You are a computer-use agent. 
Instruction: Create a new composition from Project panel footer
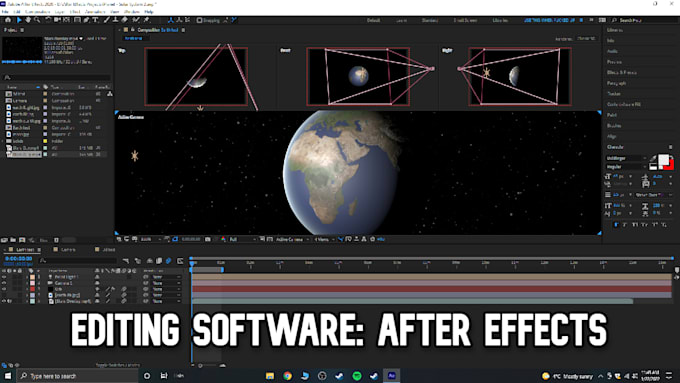tap(22, 240)
